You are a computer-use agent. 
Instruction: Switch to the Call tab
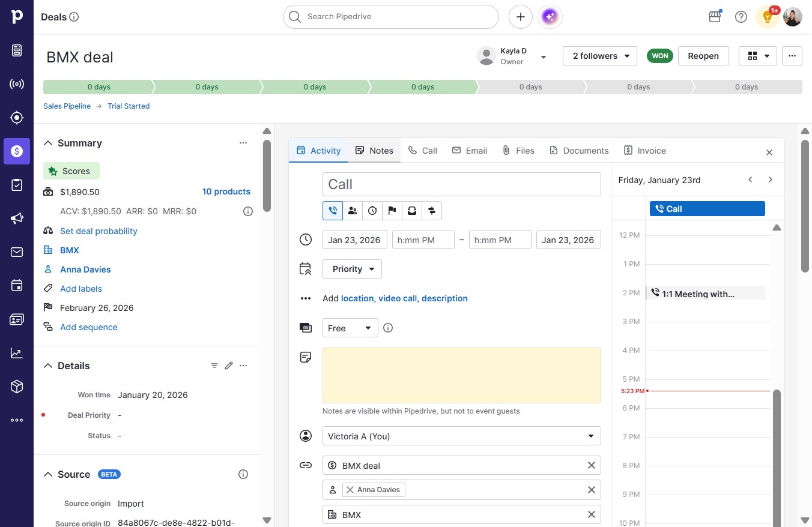click(x=423, y=151)
